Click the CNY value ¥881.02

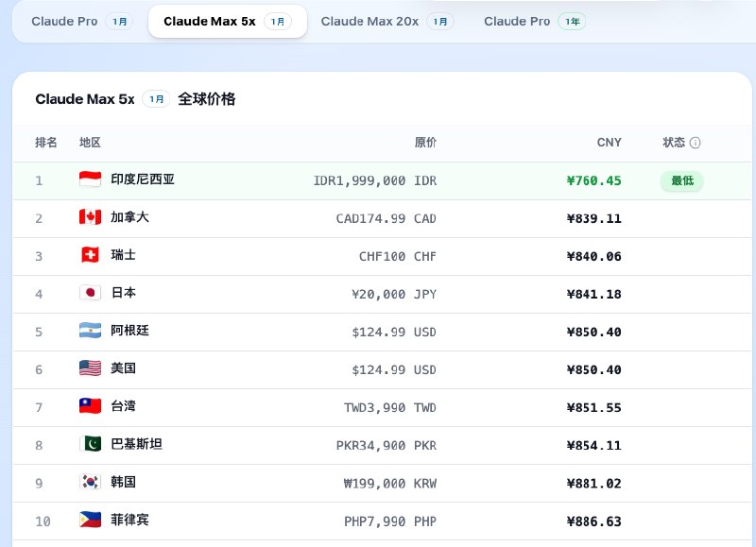pyautogui.click(x=594, y=484)
